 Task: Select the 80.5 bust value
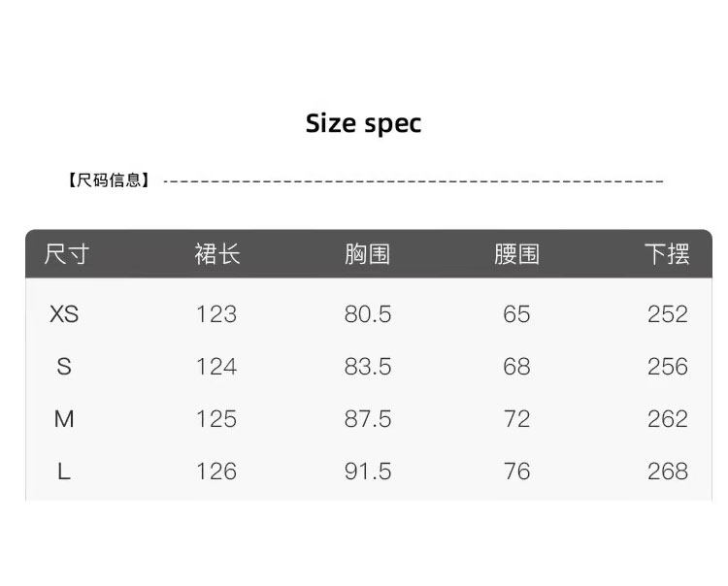[x=368, y=314]
